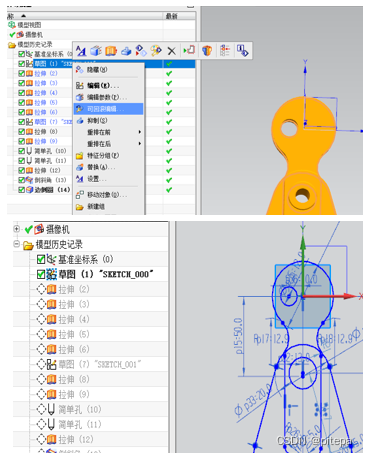The image size is (367, 456).
Task: Expand the 摄像机 node in bottom navigator
Action: tap(16, 229)
